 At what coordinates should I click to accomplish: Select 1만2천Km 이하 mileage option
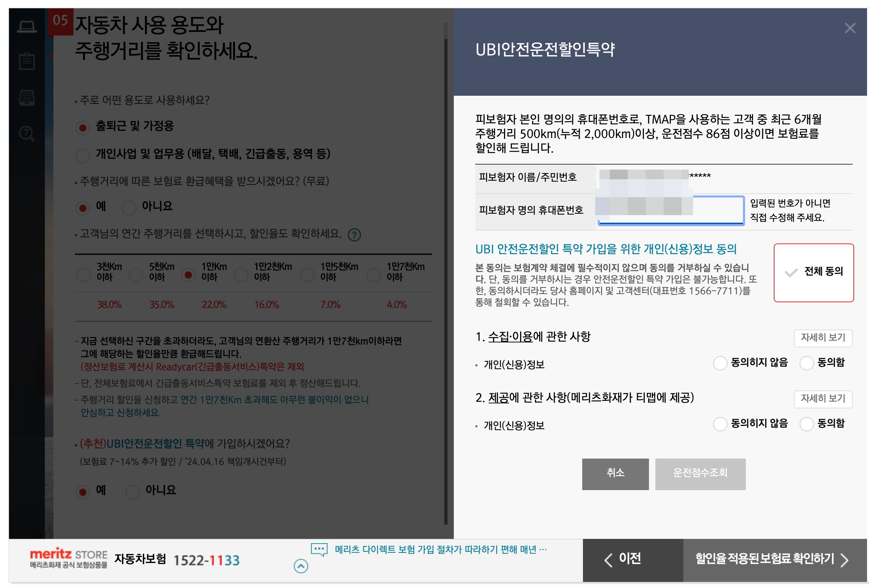(241, 275)
